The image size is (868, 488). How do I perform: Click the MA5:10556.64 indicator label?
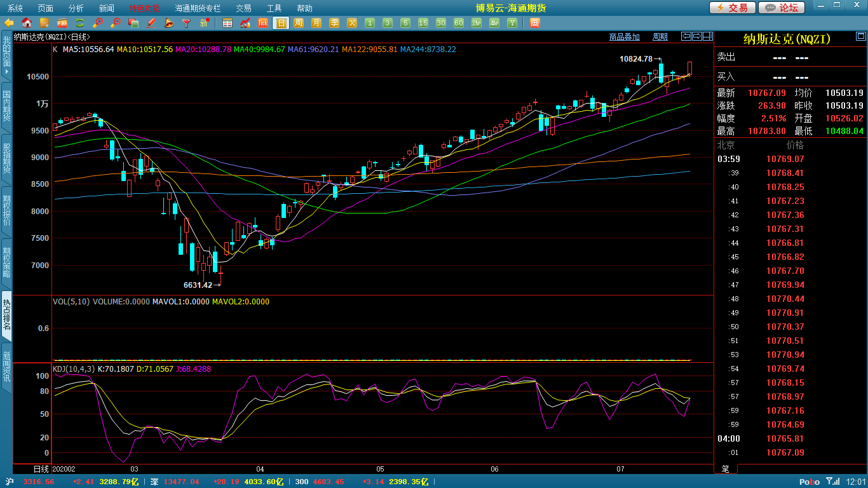pos(88,49)
